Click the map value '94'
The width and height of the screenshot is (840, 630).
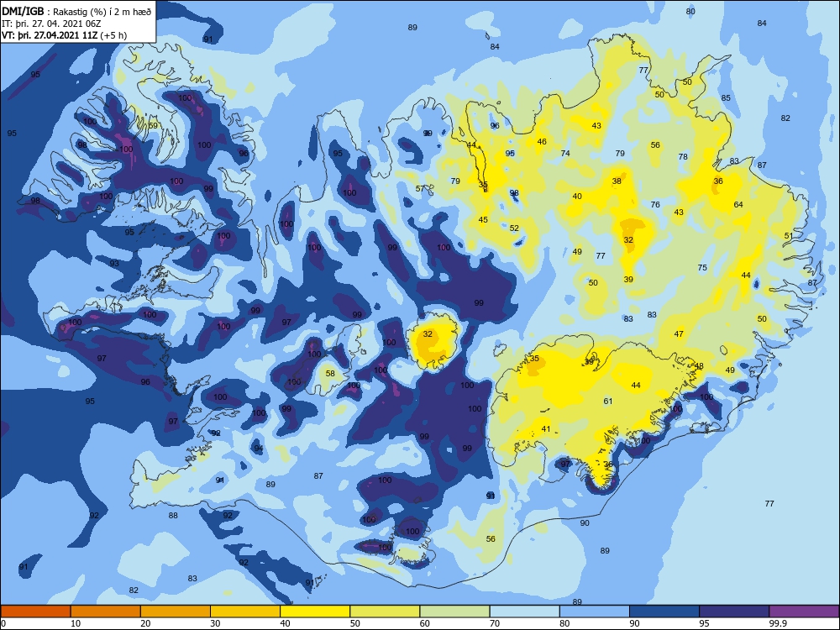click(x=259, y=449)
